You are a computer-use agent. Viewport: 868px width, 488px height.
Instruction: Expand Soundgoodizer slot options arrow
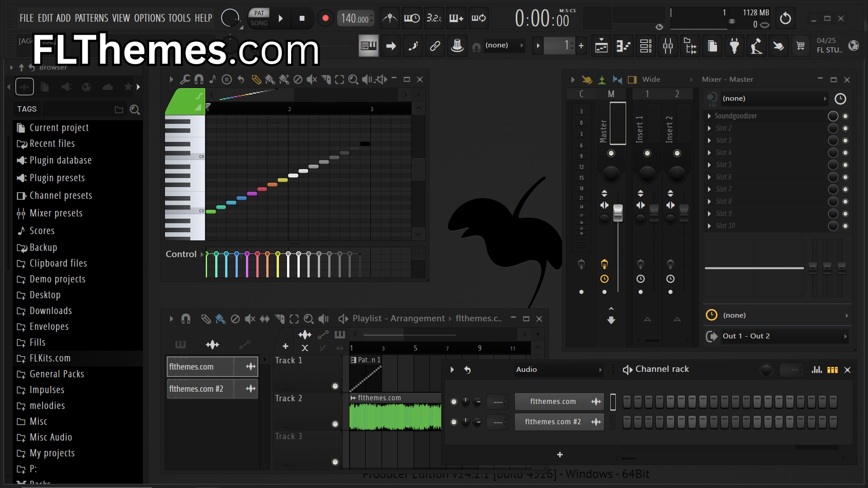[709, 116]
